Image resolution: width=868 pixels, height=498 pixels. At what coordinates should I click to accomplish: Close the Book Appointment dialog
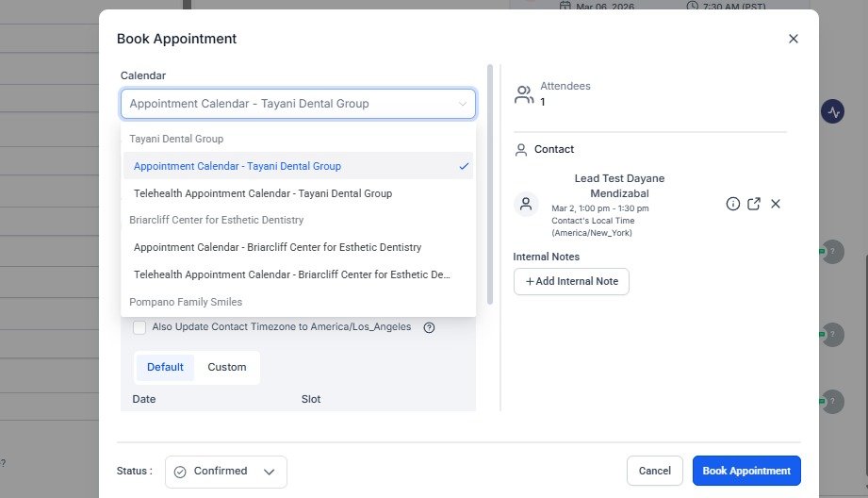(x=793, y=39)
